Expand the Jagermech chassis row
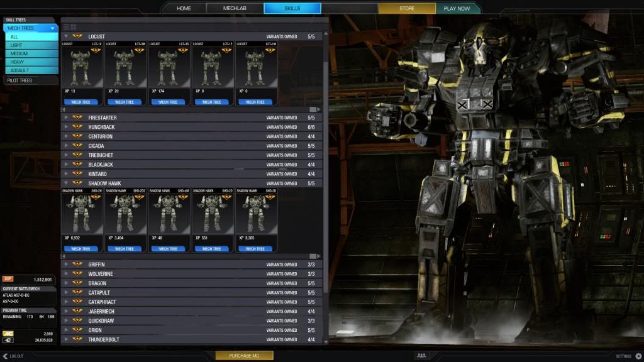The image size is (644, 362). click(66, 312)
